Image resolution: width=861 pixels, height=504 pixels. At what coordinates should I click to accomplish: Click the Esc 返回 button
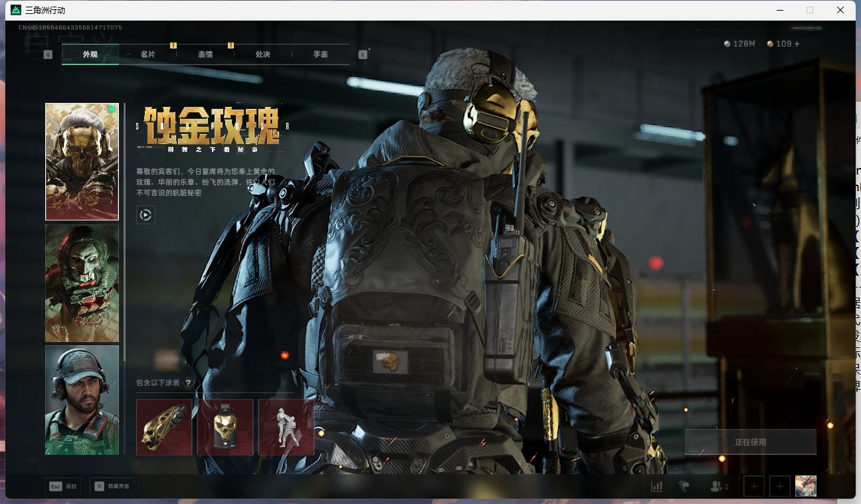tap(63, 486)
